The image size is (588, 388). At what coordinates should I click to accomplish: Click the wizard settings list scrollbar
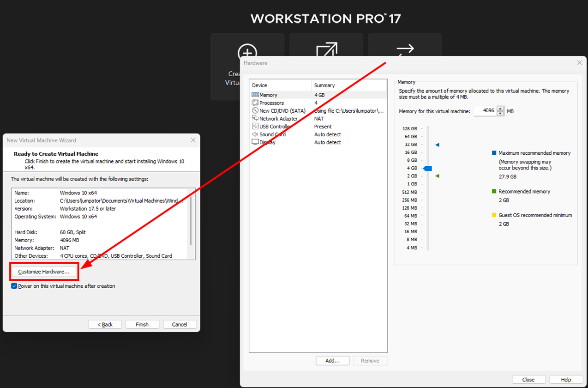tap(192, 222)
